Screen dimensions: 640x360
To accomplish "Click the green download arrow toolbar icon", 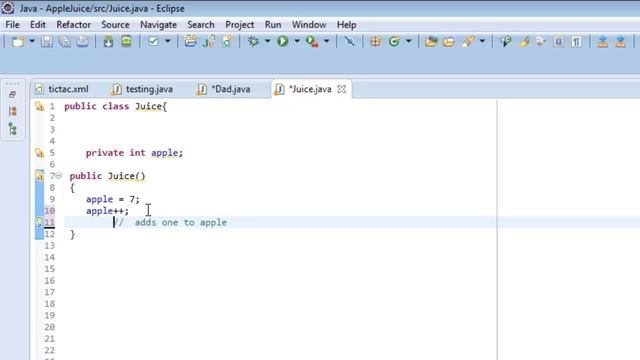I will [108, 42].
